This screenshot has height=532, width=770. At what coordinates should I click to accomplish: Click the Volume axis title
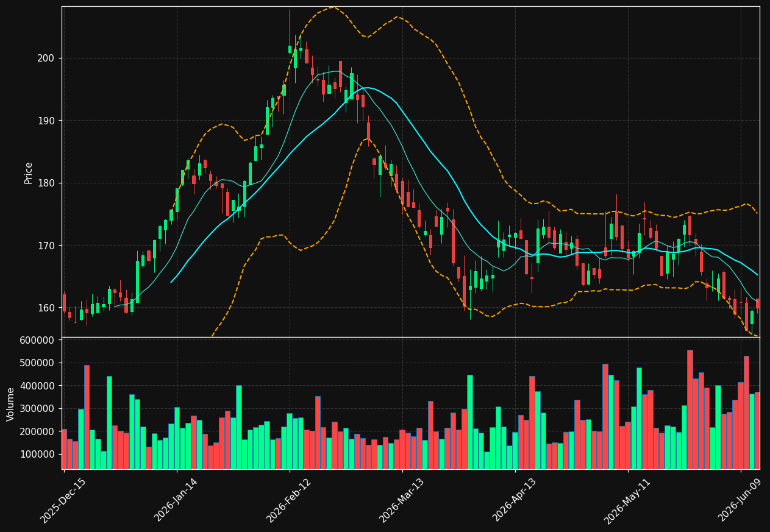11,404
